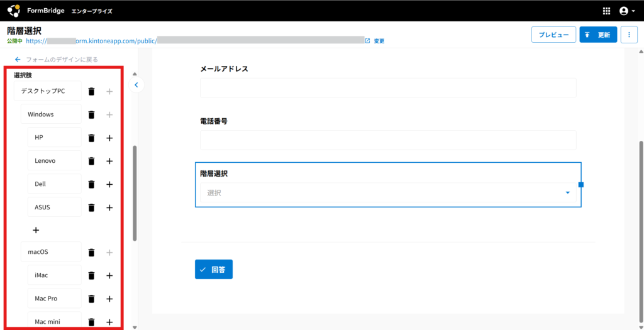Click the form preview scrollbar thumb
This screenshot has width=644, height=330.
click(x=641, y=231)
